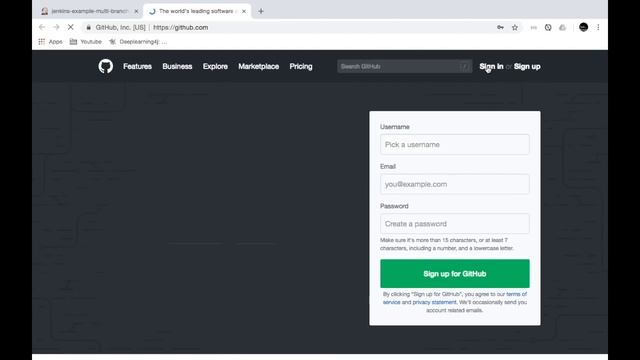Open the Explore nav item

(x=215, y=67)
